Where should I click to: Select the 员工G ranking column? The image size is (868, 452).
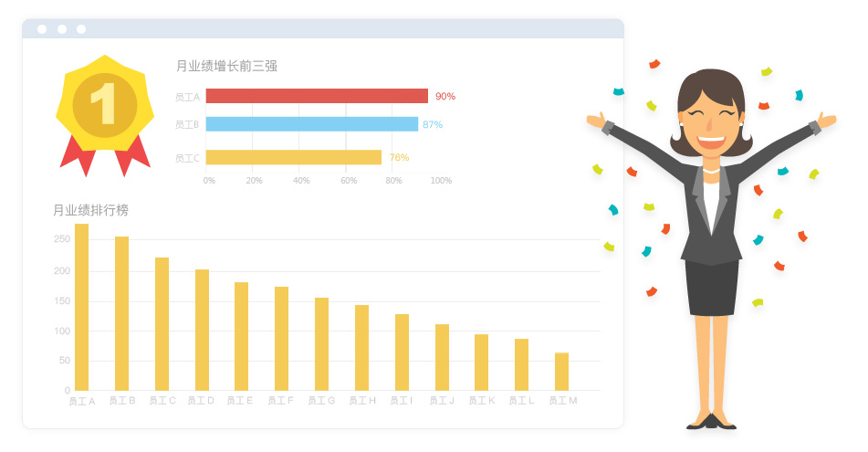click(x=321, y=344)
